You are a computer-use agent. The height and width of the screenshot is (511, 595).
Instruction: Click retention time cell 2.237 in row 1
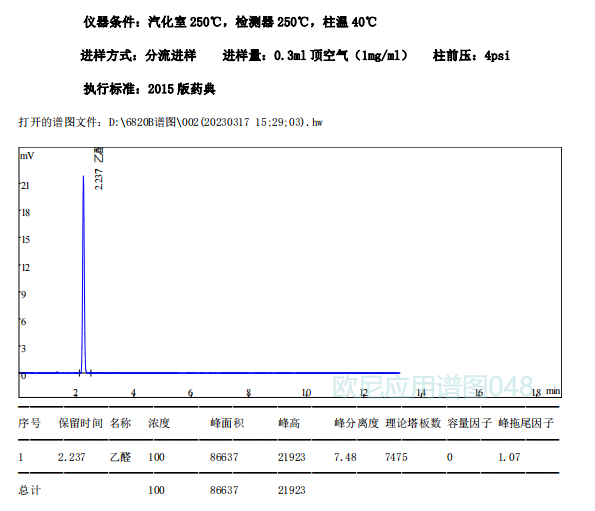click(72, 457)
